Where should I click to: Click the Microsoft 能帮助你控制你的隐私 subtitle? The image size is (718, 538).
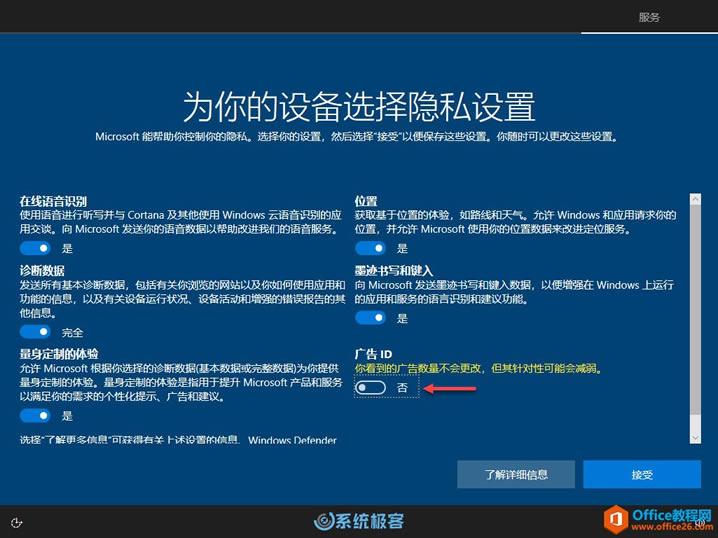click(356, 136)
